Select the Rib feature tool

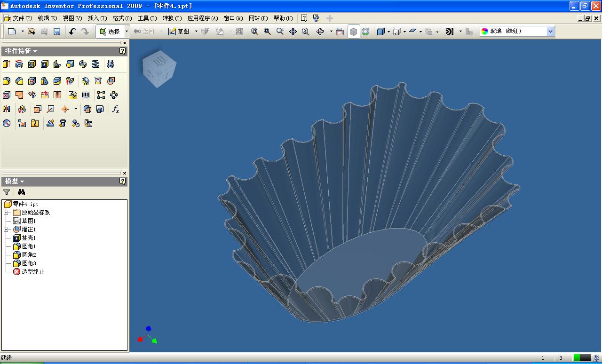coord(57,64)
